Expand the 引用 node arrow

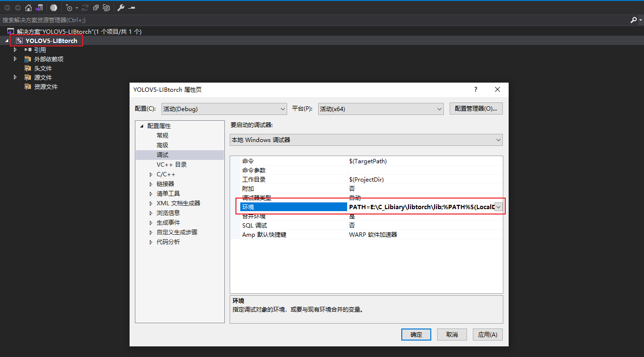click(15, 50)
